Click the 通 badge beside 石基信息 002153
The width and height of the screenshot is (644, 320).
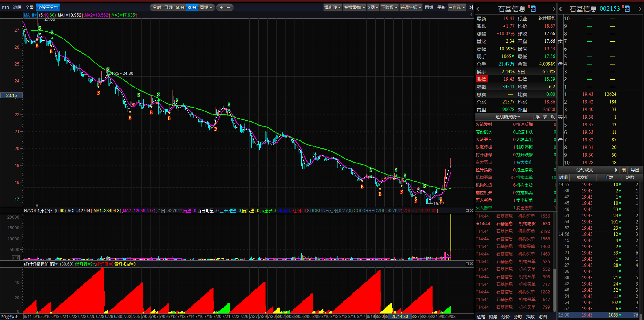(627, 9)
